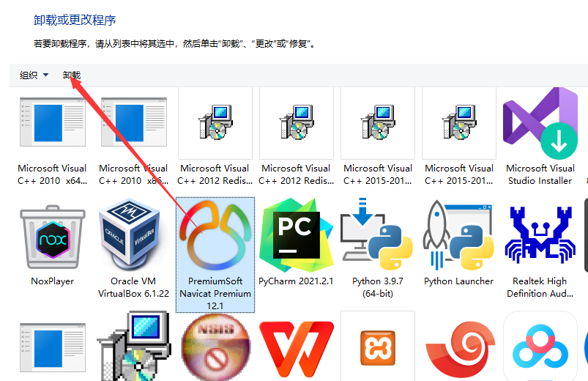Select unlabeled blue window icon below NoxPlayer
Viewport: 588px width, 381px height.
click(x=53, y=347)
